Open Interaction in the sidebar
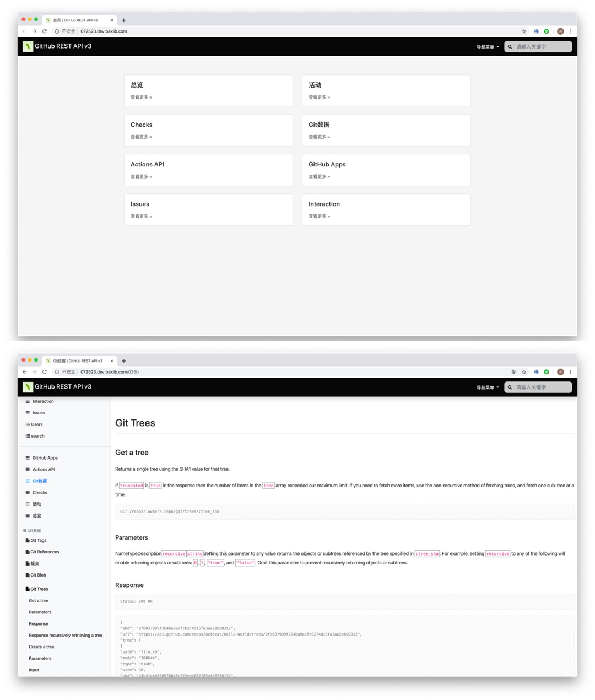This screenshot has width=595, height=700. pyautogui.click(x=43, y=401)
